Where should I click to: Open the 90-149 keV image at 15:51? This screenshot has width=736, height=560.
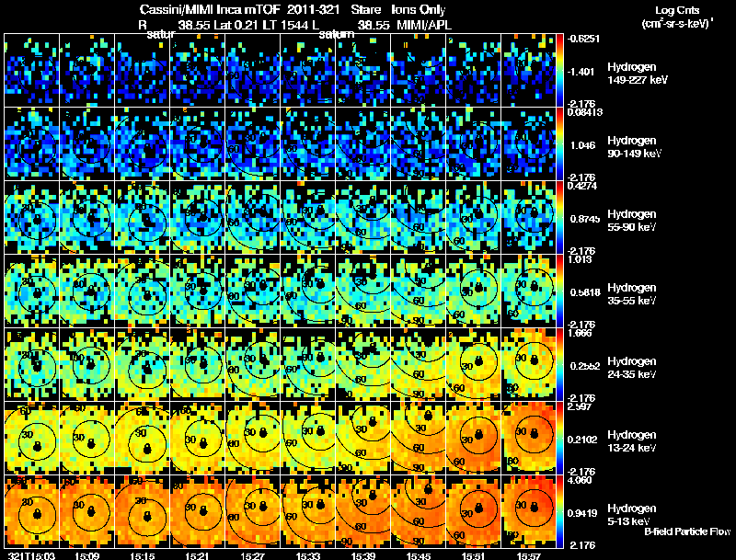point(474,144)
